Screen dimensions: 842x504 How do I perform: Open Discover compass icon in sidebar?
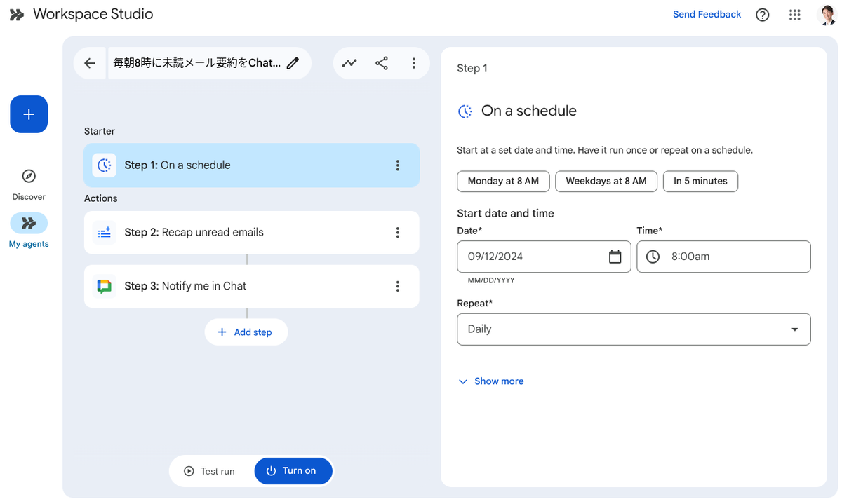[x=29, y=176]
